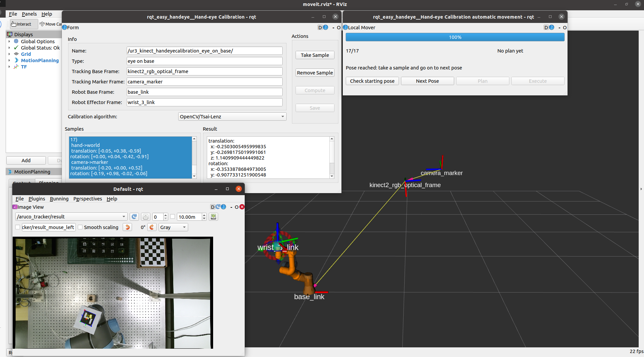Select sample 17 in Samples list
The image size is (644, 357).
(130, 157)
